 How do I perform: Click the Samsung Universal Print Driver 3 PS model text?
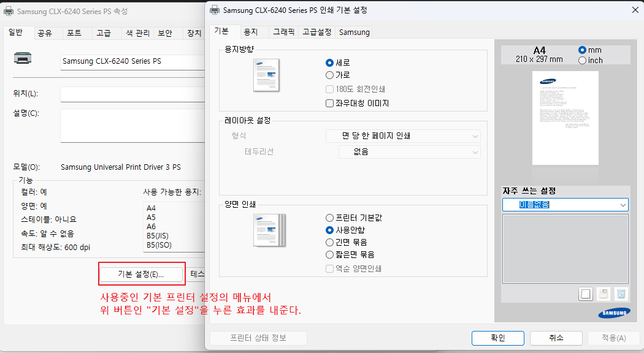click(121, 167)
